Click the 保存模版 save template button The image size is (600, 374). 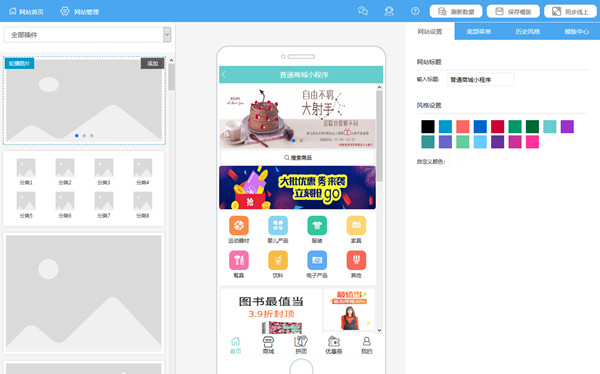pyautogui.click(x=513, y=11)
